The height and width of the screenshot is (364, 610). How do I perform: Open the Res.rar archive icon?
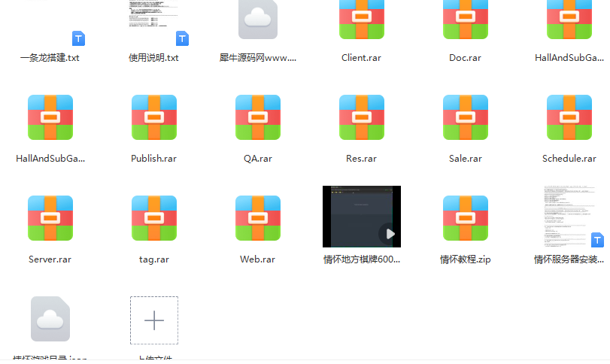pos(362,117)
